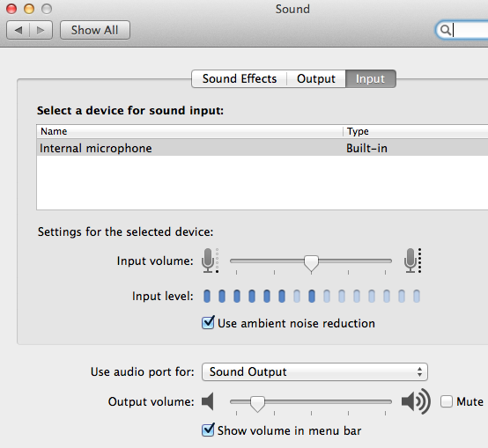Click the Show All button
This screenshot has width=488, height=448.
coord(94,30)
